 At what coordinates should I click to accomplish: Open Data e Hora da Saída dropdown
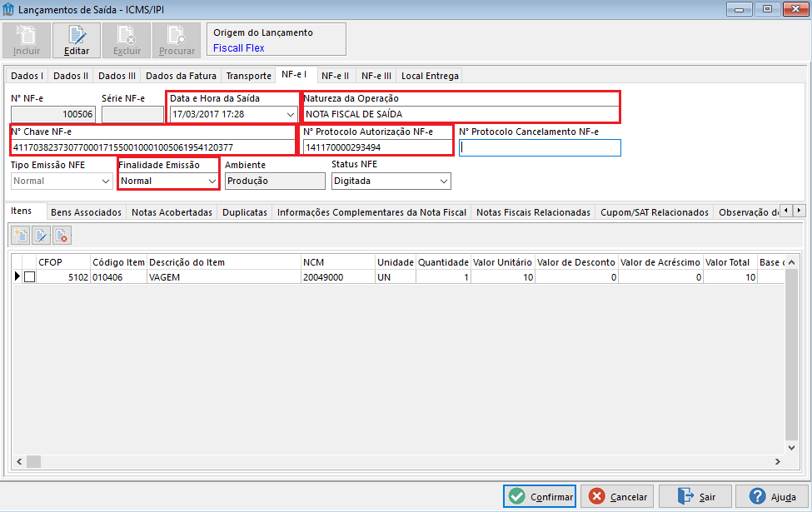pyautogui.click(x=291, y=114)
